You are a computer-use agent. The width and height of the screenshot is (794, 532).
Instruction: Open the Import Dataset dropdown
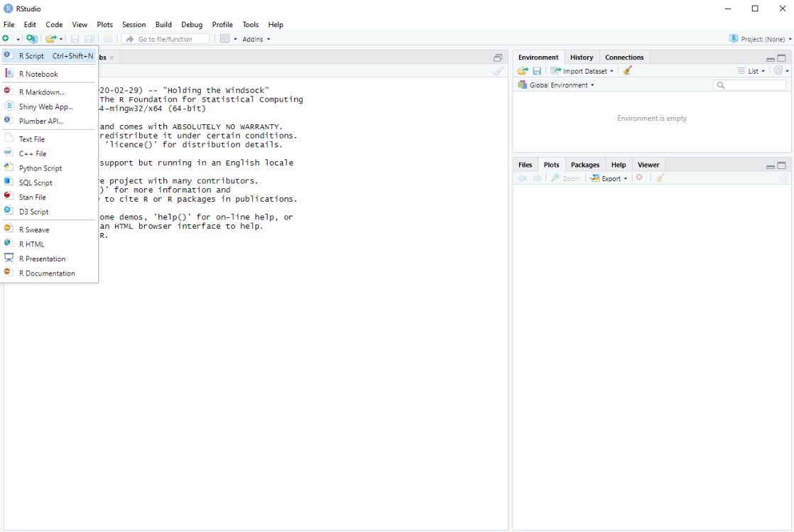tap(582, 71)
